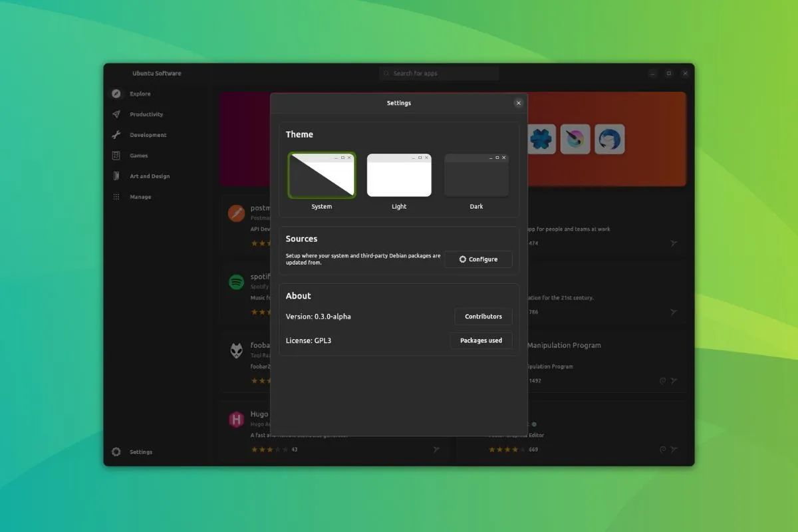The image size is (798, 532).
Task: Click the Art and Design icon
Action: pyautogui.click(x=116, y=176)
